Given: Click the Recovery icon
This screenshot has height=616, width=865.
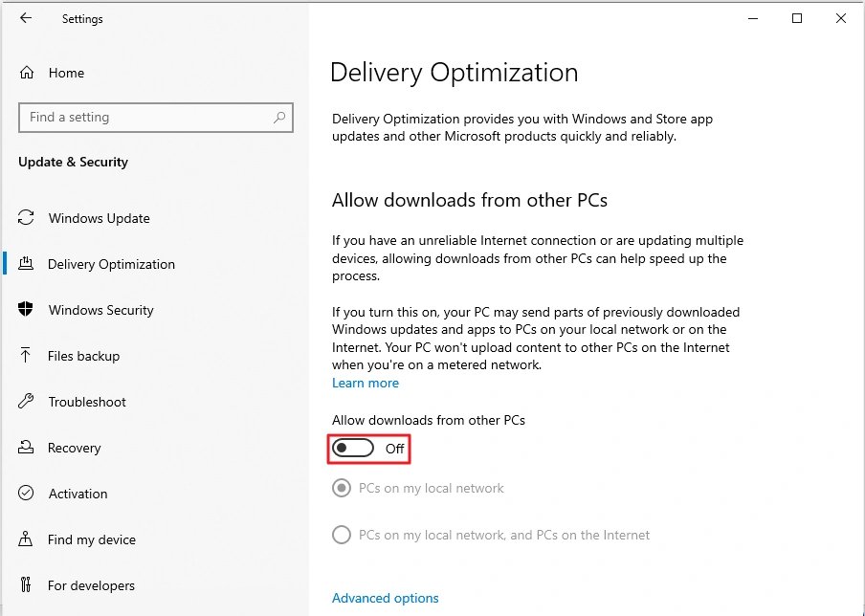Looking at the screenshot, I should coord(26,447).
